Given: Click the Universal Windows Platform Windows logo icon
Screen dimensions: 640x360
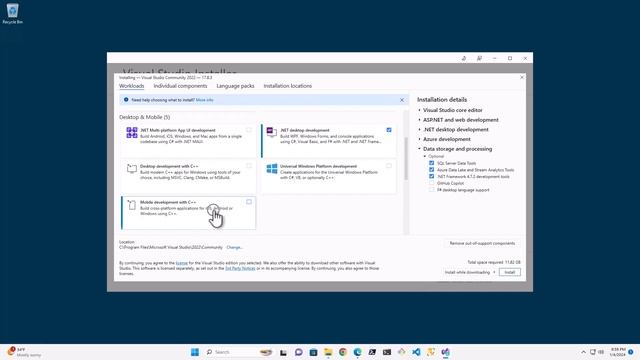Looking at the screenshot, I should (272, 169).
